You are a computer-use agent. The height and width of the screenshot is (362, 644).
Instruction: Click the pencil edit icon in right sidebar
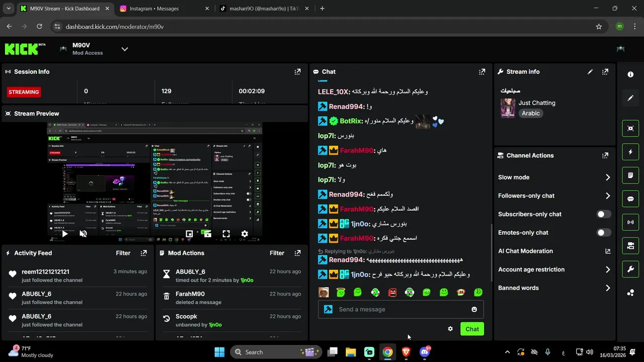(630, 98)
